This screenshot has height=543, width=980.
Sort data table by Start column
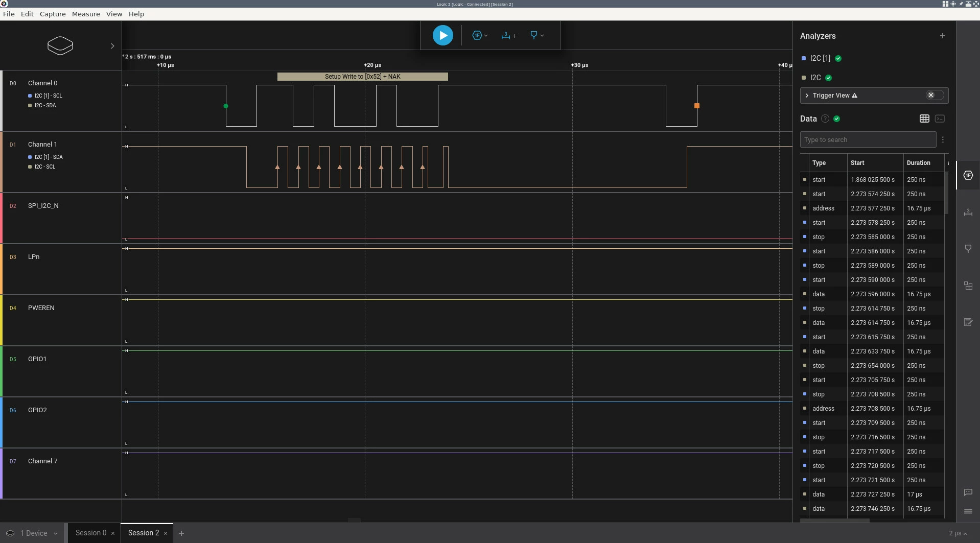(x=857, y=163)
